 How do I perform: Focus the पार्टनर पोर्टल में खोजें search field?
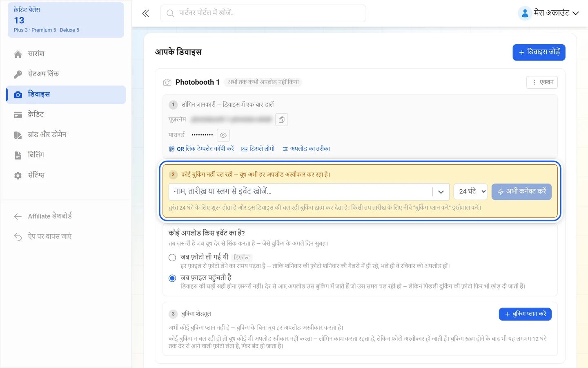263,13
